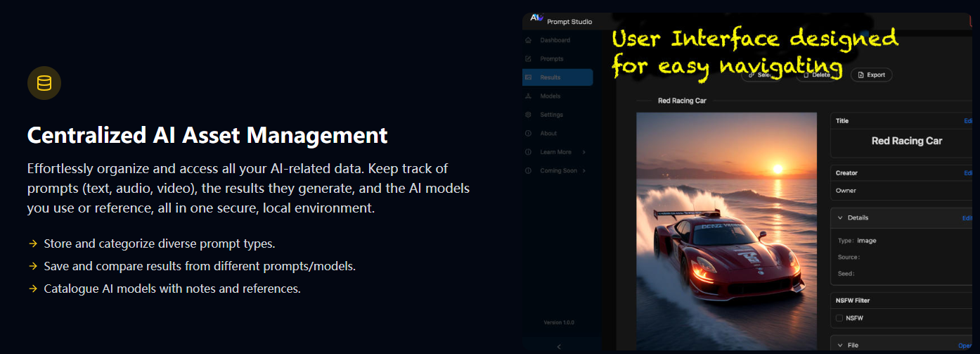This screenshot has width=980, height=354.
Task: Click the Prompts edit icon in sidebar
Action: [x=529, y=59]
